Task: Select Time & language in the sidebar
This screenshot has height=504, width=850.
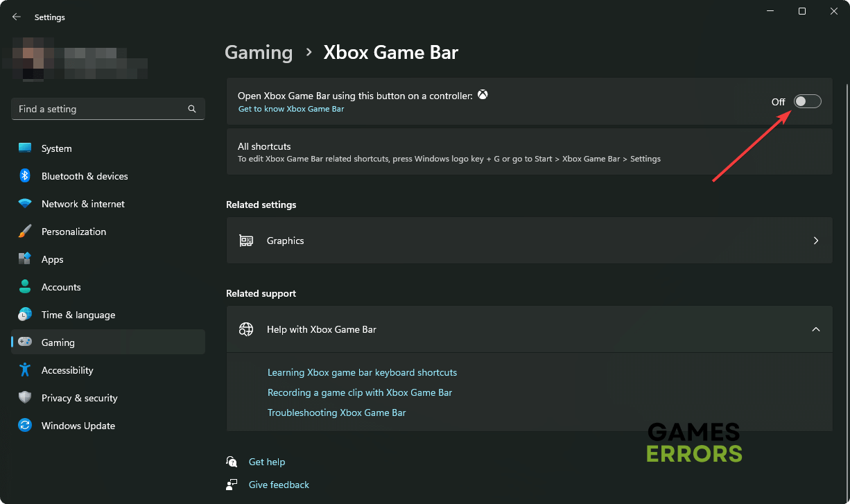Action: point(78,315)
